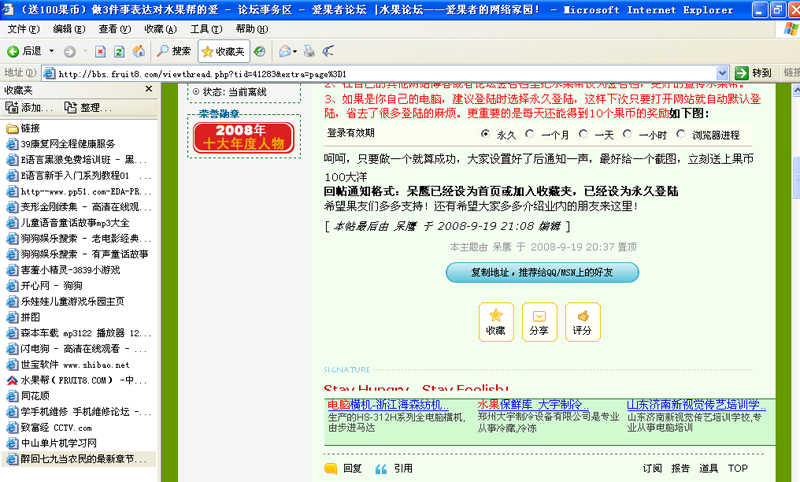800x482 pixels.
Task: Open favorite 致富经 CCTV.com
Action: pyautogui.click(x=49, y=427)
